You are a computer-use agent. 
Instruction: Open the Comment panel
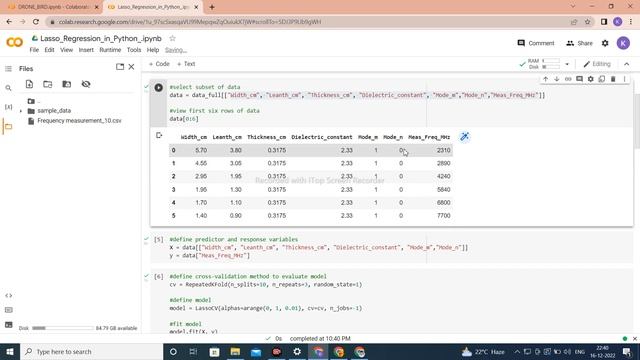[536, 43]
